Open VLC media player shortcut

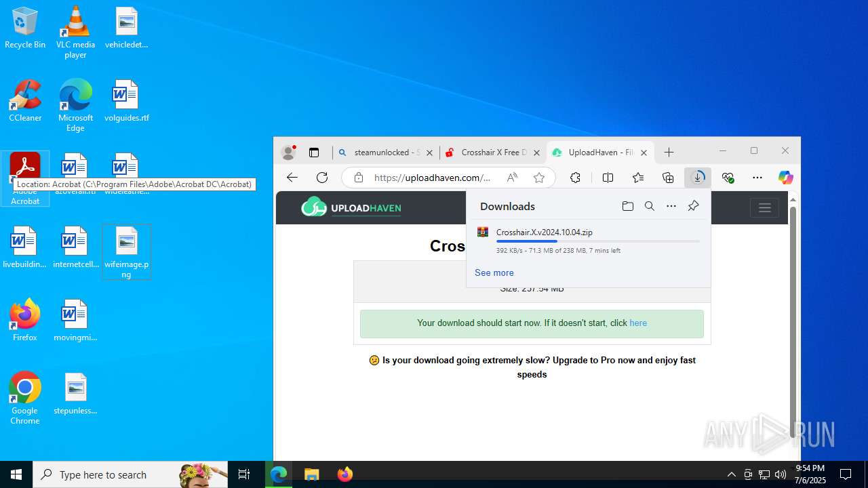75,33
